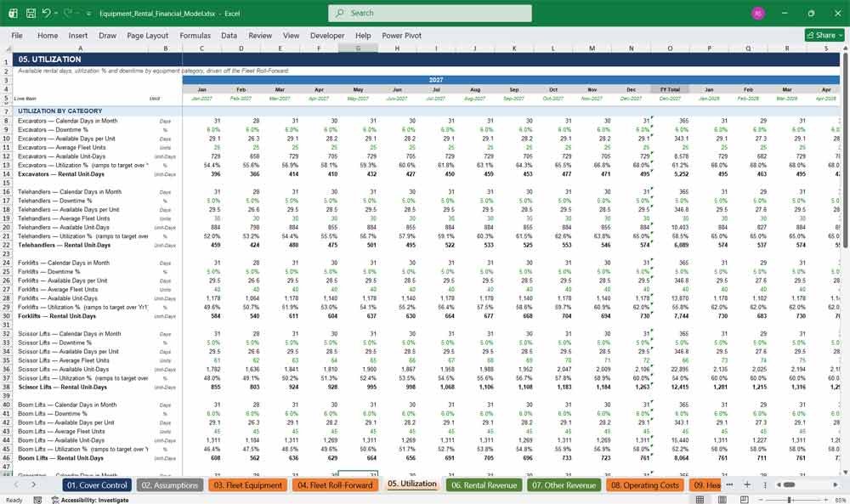
Task: Show more sheets via ellipsis button
Action: [729, 484]
